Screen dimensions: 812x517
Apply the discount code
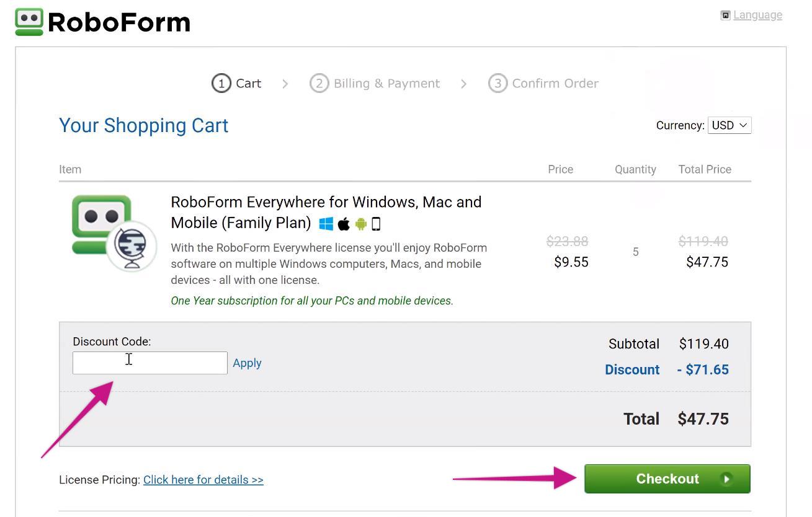click(247, 363)
